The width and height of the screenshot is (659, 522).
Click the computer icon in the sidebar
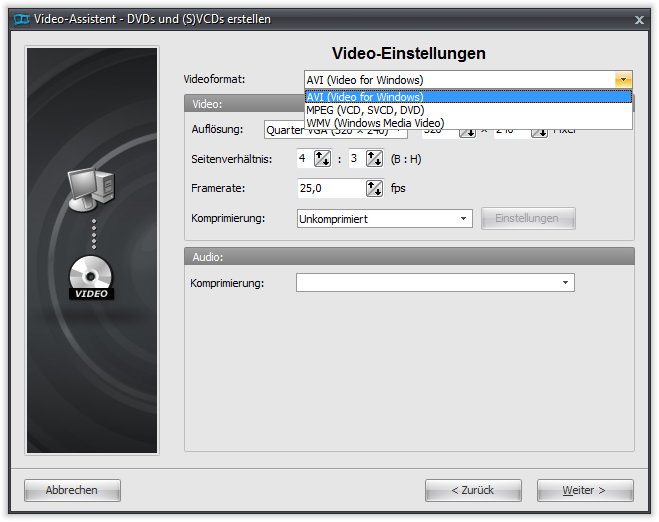coord(90,190)
